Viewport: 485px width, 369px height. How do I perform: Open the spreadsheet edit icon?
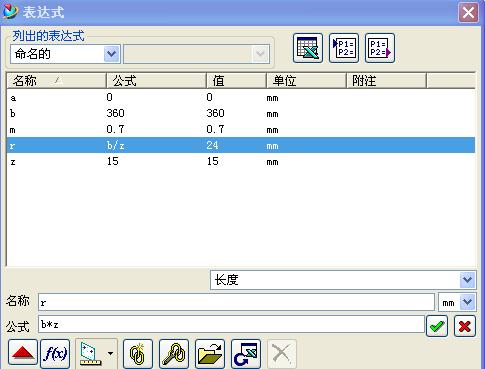point(308,48)
